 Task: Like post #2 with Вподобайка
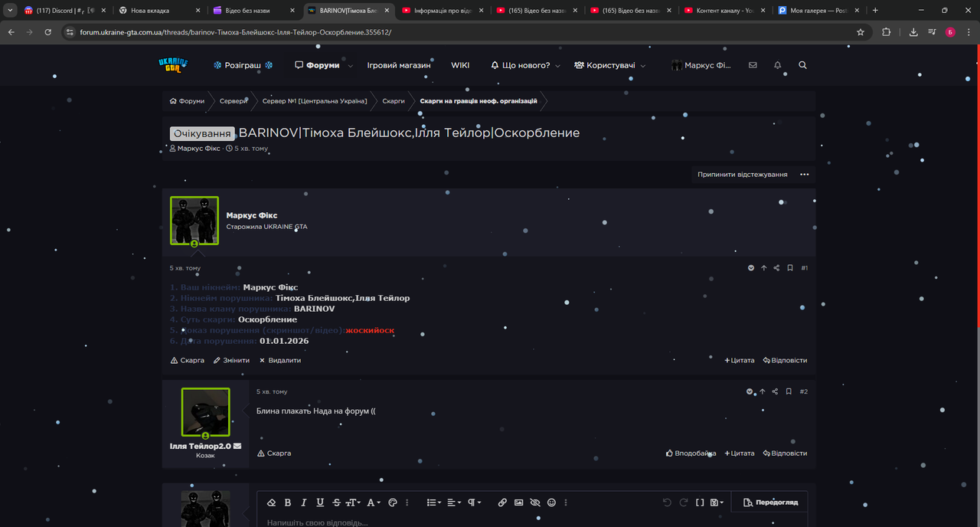point(691,453)
